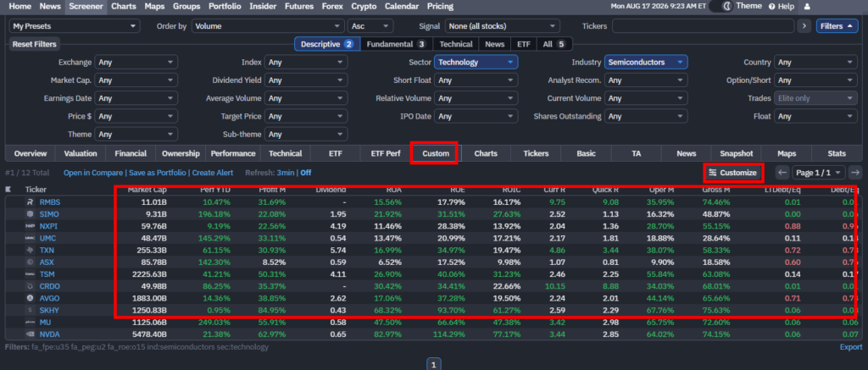Collapse the Filters panel button

click(x=837, y=26)
